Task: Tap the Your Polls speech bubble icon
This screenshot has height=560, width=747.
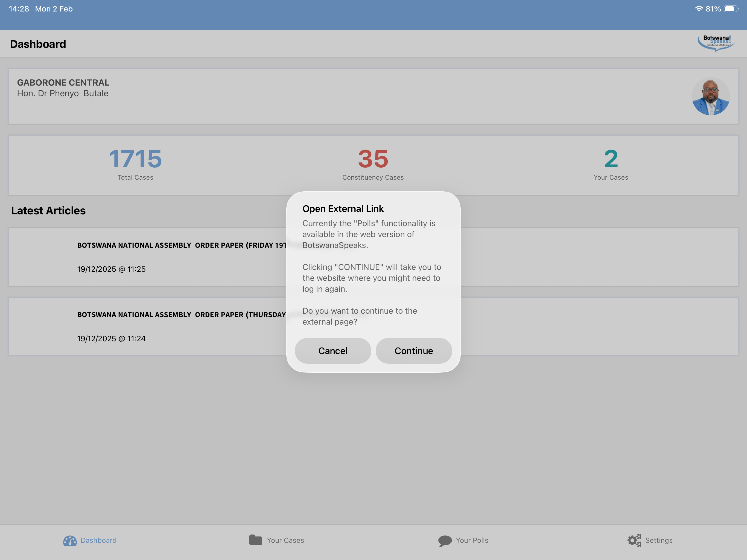Action: (x=445, y=541)
